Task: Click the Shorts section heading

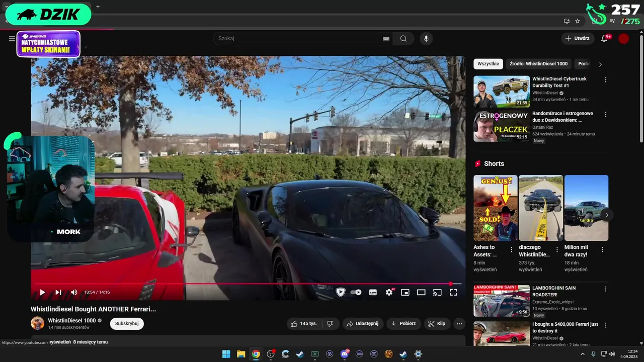Action: point(494,163)
